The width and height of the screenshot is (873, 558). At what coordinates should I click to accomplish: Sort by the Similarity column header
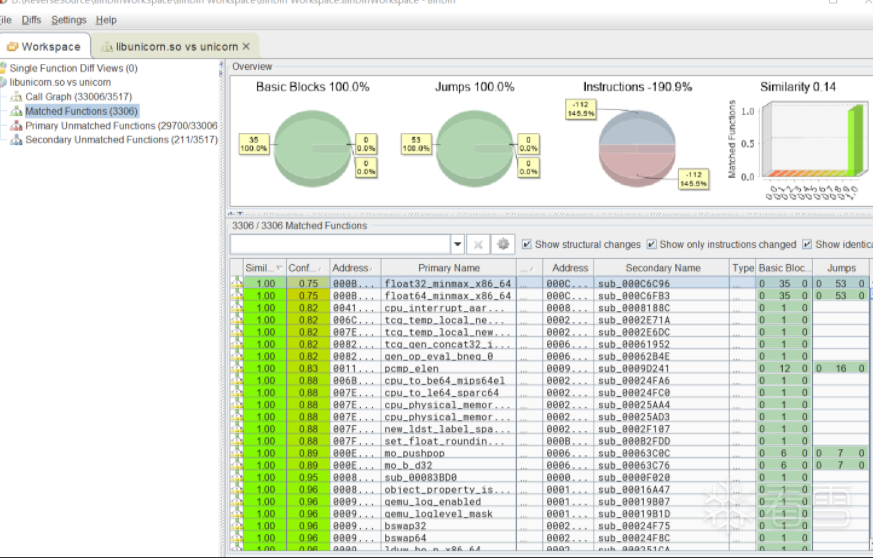(264, 268)
